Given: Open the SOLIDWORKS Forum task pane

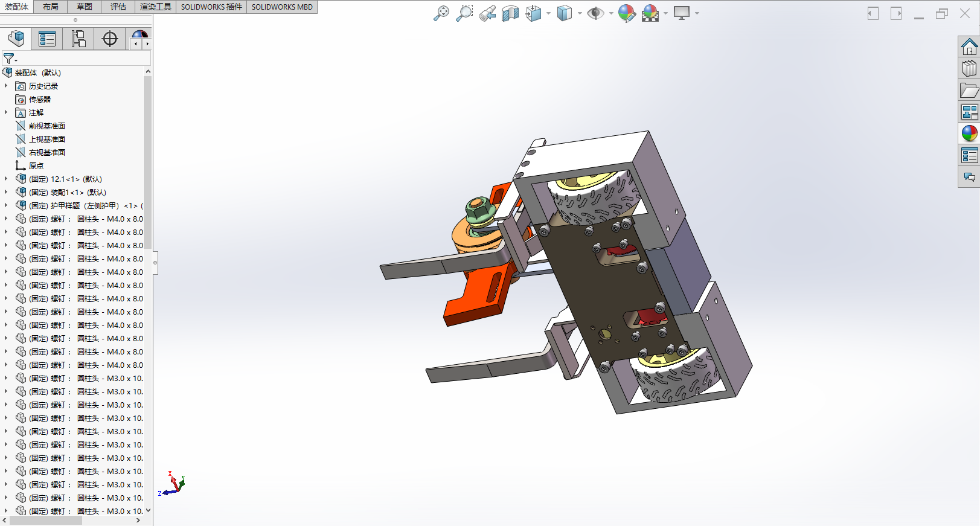Looking at the screenshot, I should (x=969, y=177).
